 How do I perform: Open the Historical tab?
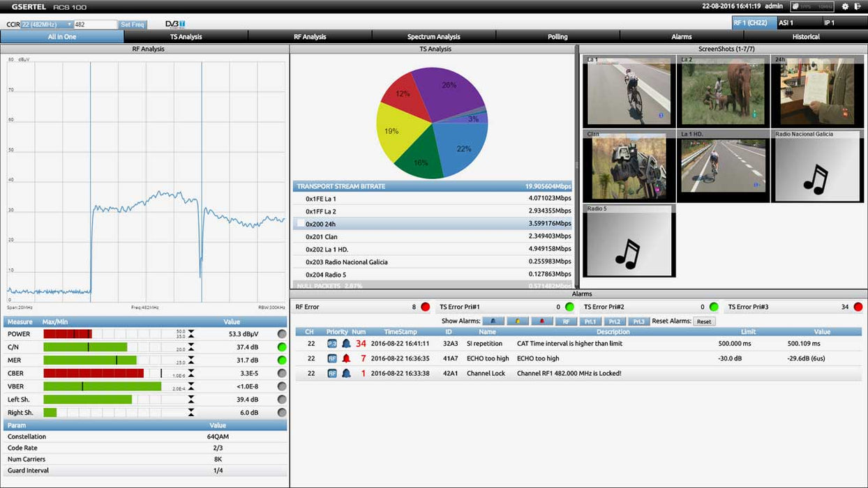(x=805, y=36)
